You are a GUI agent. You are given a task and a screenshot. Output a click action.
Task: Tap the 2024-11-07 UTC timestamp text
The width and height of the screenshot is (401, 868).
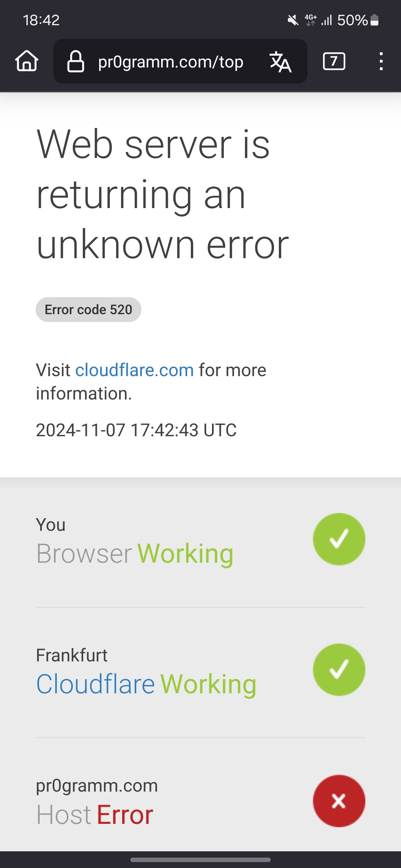click(x=136, y=430)
